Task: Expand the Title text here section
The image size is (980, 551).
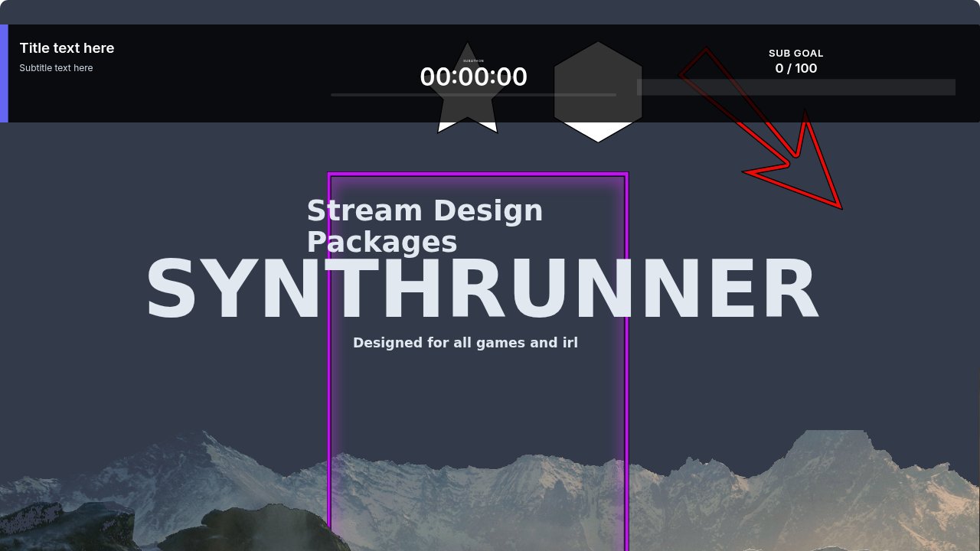Action: click(67, 47)
